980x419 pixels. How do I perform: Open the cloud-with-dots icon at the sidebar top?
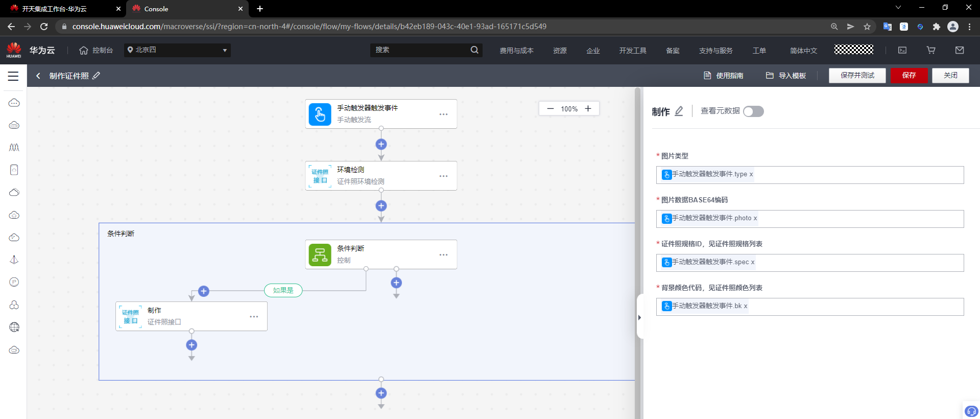tap(14, 103)
